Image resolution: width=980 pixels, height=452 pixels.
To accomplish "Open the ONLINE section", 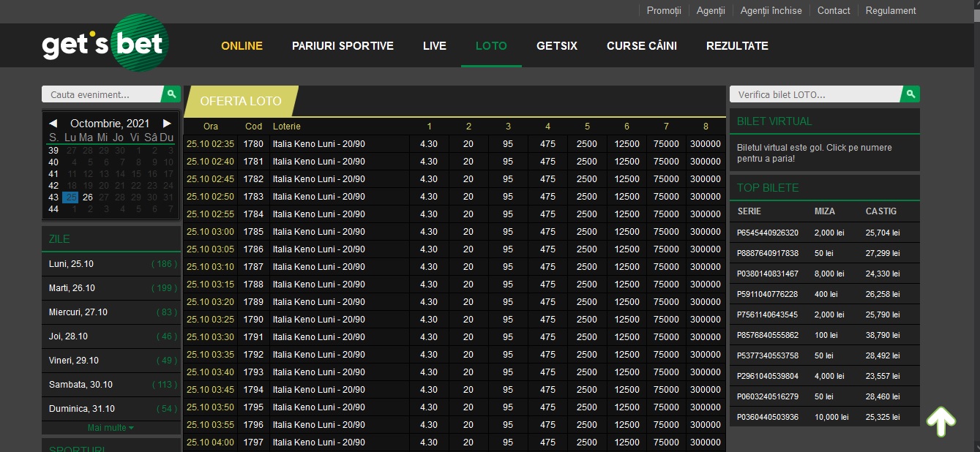I will (x=242, y=45).
